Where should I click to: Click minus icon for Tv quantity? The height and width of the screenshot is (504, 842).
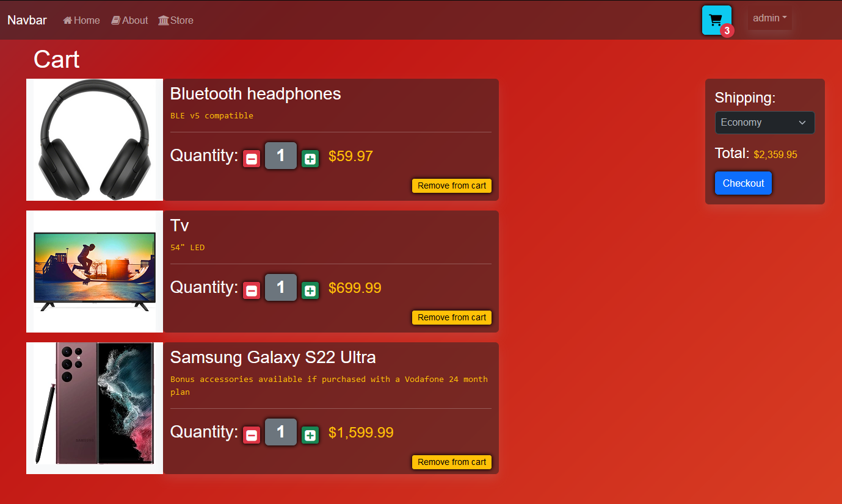252,291
